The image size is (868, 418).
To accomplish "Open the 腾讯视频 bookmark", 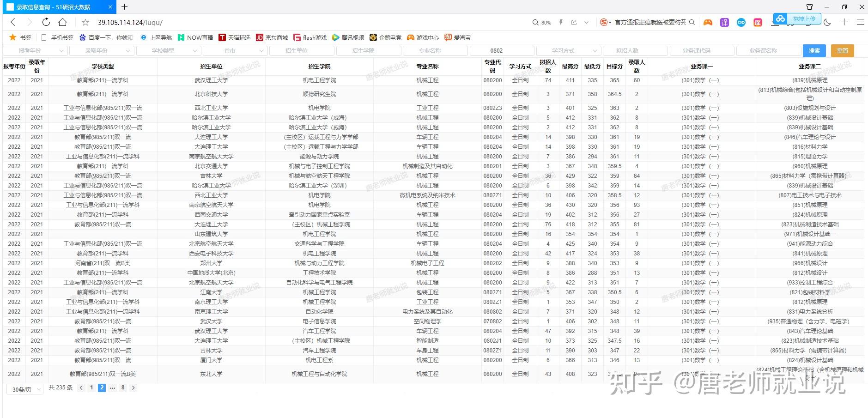I will click(x=348, y=37).
